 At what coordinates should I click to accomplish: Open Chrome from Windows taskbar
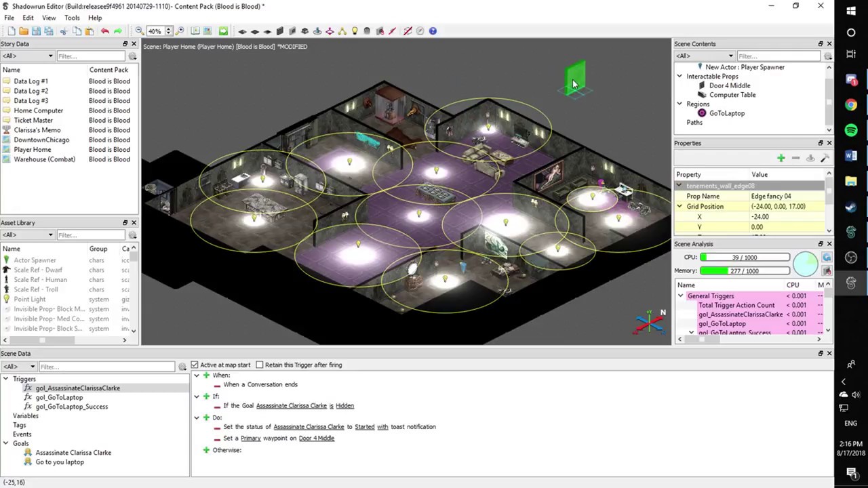point(851,105)
